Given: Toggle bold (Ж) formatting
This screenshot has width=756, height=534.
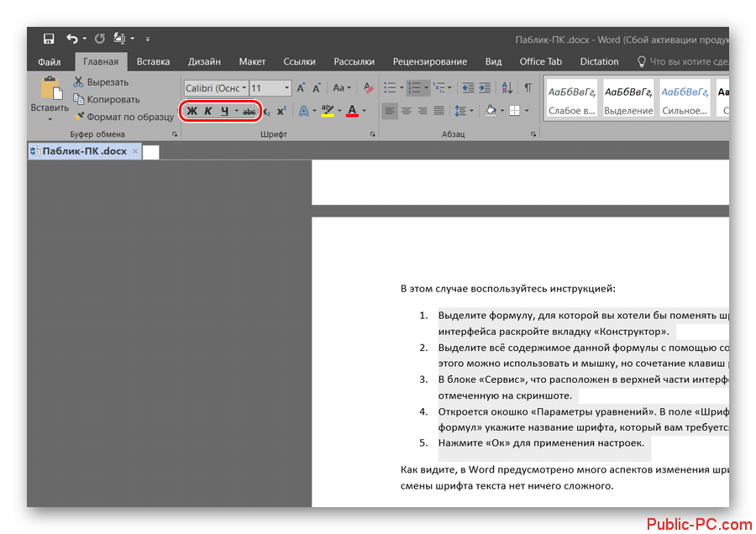Looking at the screenshot, I should pos(192,111).
